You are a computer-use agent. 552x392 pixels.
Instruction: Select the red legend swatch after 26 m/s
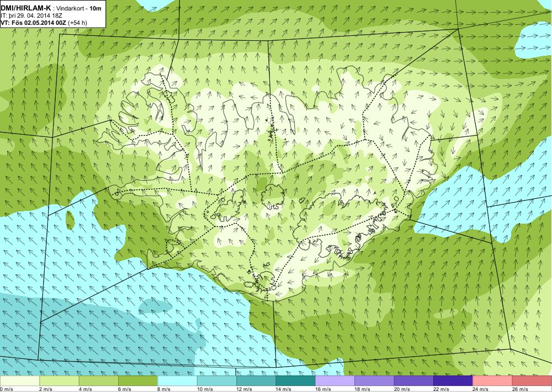[x=532, y=381]
